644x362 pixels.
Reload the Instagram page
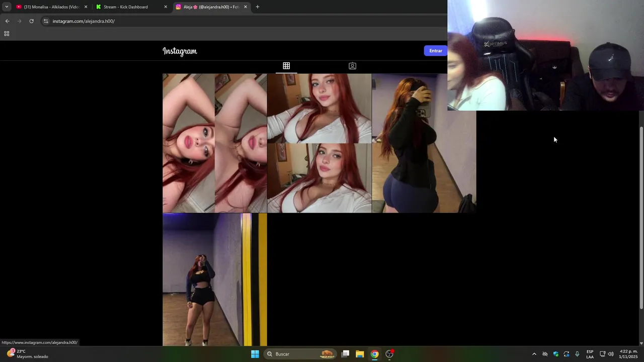coord(31,21)
